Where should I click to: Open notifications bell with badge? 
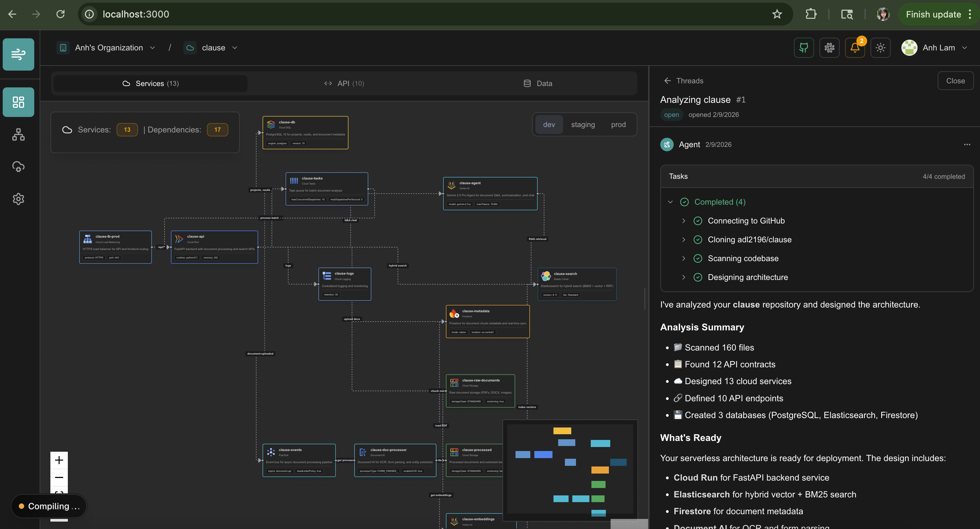coord(854,48)
